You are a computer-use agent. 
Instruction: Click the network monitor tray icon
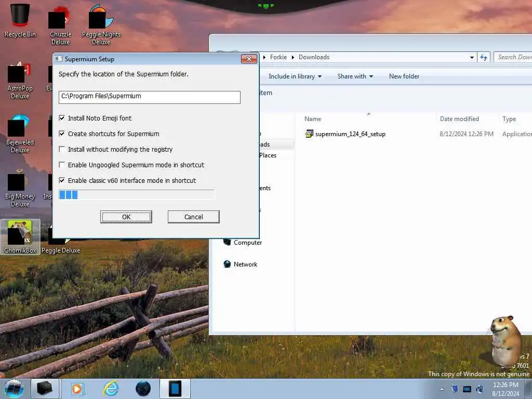point(467,389)
